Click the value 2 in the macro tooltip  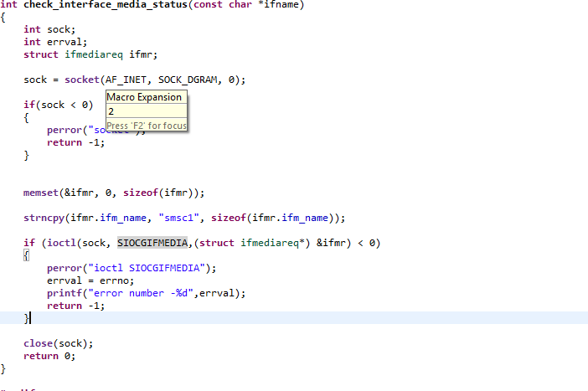[111, 111]
